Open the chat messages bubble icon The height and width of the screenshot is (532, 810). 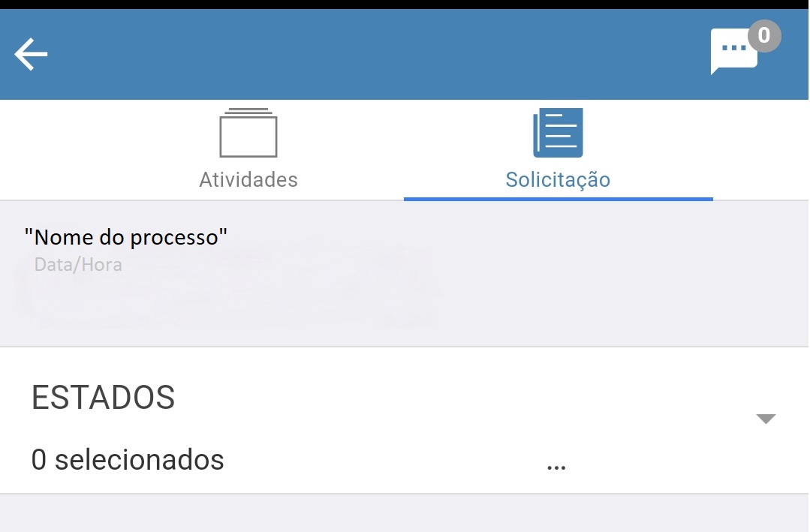(x=733, y=52)
